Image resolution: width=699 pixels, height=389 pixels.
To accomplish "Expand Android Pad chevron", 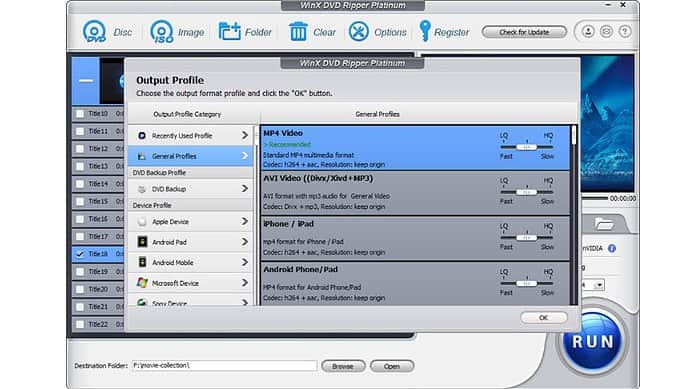I will [x=245, y=242].
